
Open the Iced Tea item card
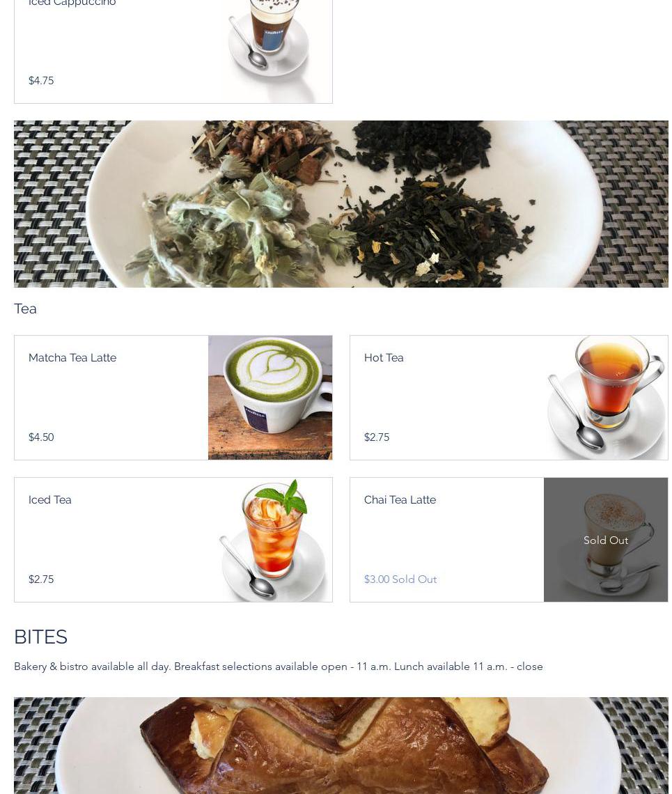click(x=173, y=540)
